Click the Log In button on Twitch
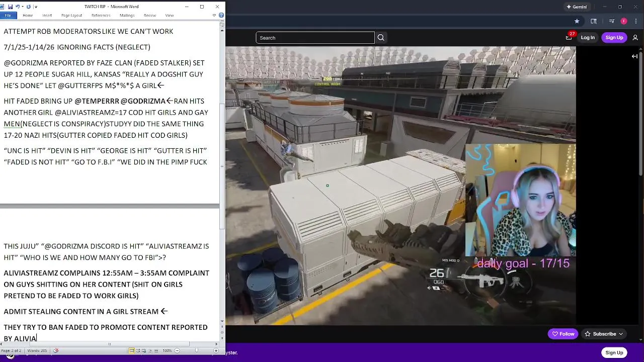644x362 pixels. 588,38
